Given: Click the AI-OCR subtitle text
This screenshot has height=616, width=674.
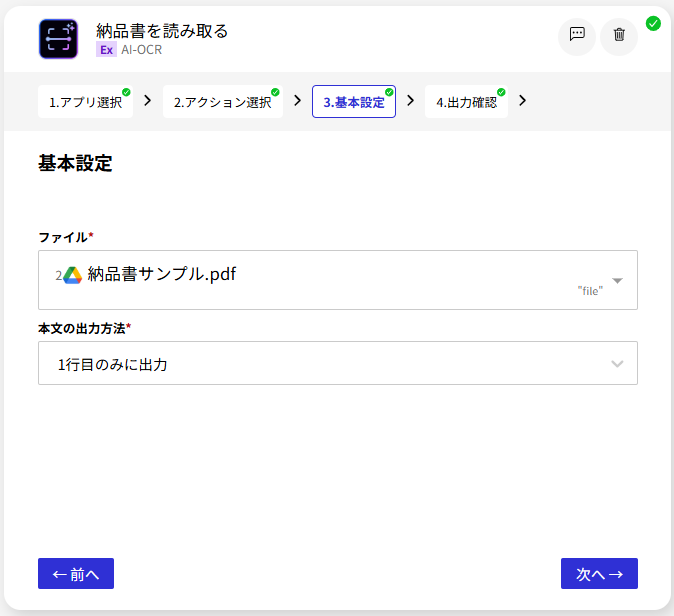Looking at the screenshot, I should [141, 50].
